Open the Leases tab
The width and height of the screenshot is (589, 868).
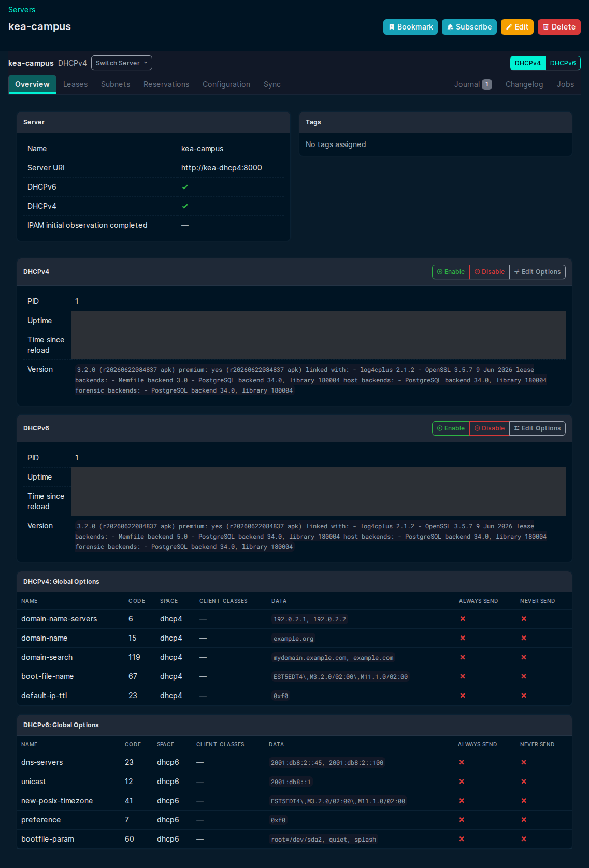tap(75, 84)
